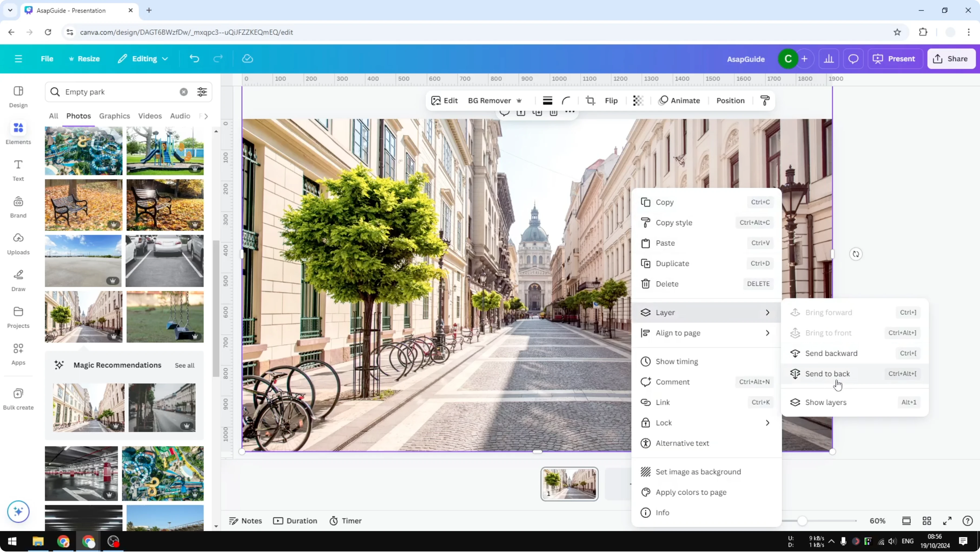Open the BG Remover dropdown arrow
980x552 pixels.
(x=520, y=100)
